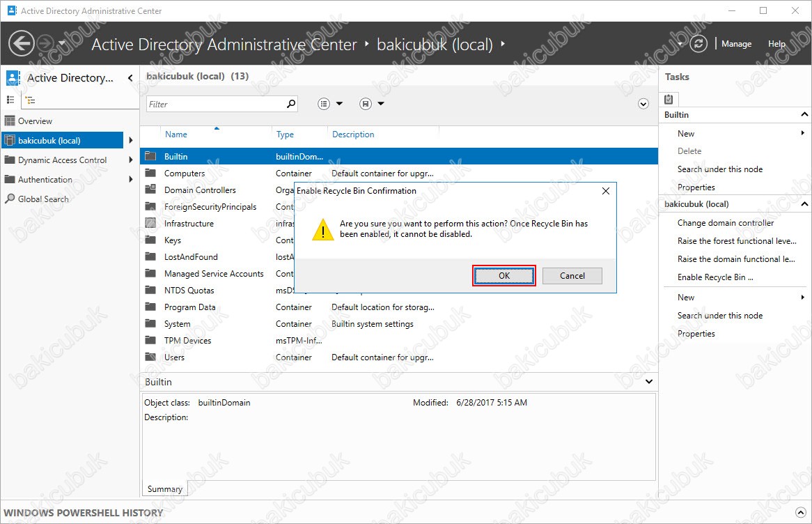Viewport: 812px width, 524px height.
Task: Click the warning icon in dialog
Action: [x=322, y=229]
